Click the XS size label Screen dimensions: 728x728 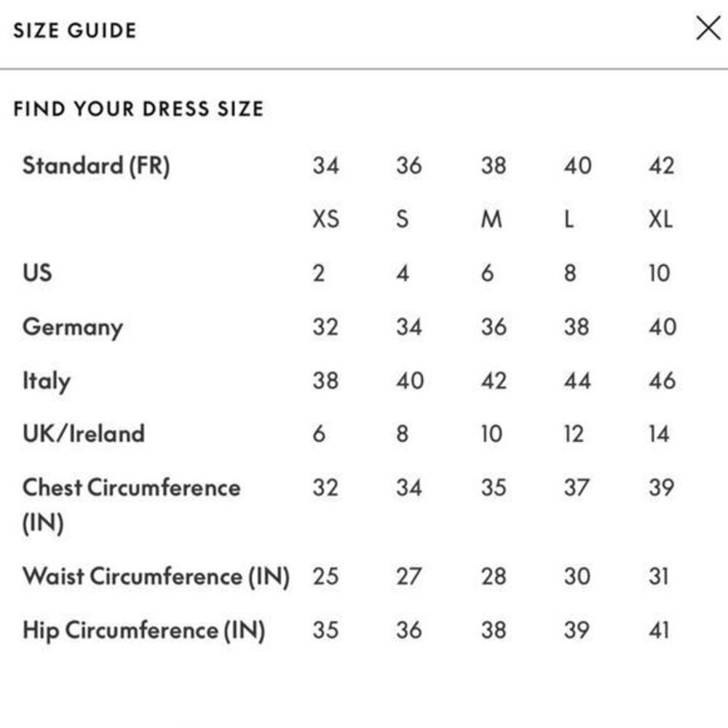325,219
